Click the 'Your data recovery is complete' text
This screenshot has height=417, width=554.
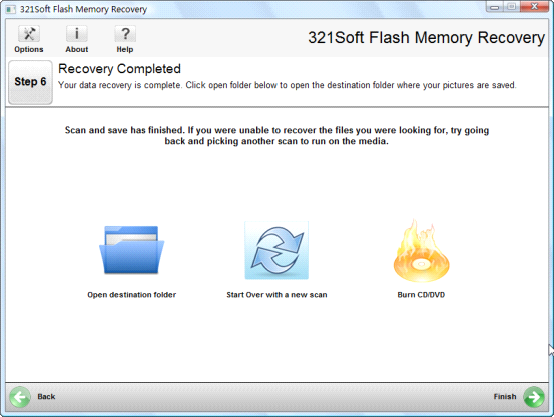pos(287,85)
